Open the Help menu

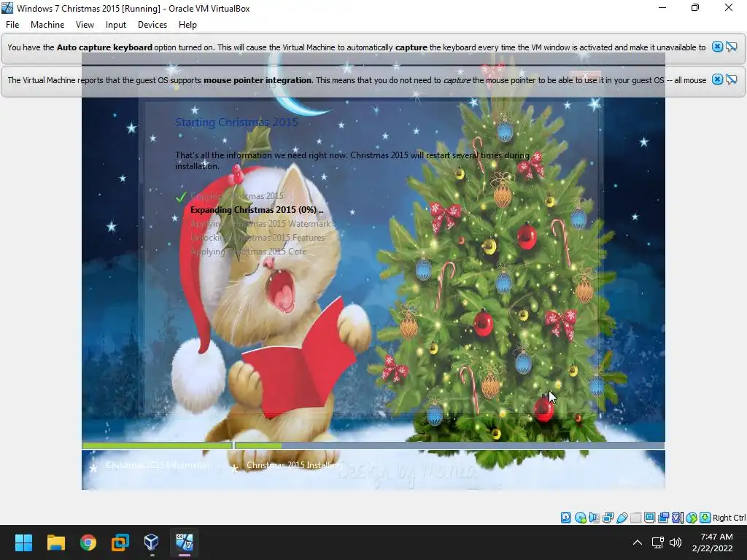187,25
